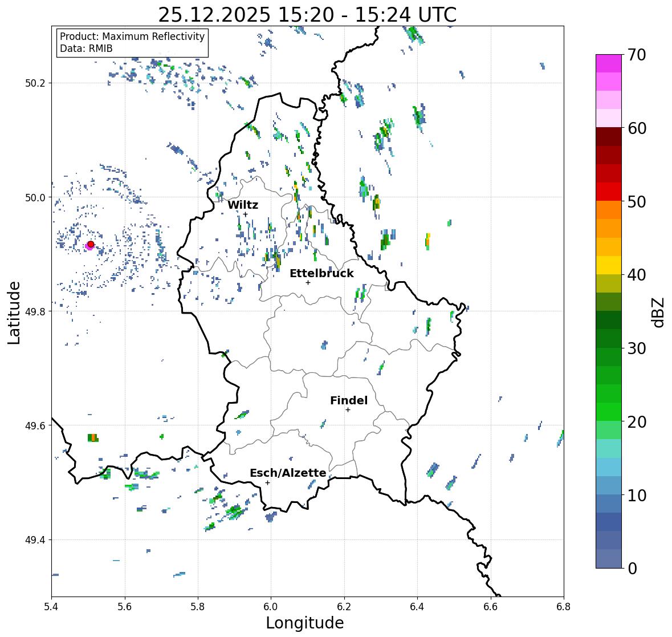Click the bright green 20 dBZ colorbar band
This screenshot has height=637, width=672.
click(x=609, y=412)
